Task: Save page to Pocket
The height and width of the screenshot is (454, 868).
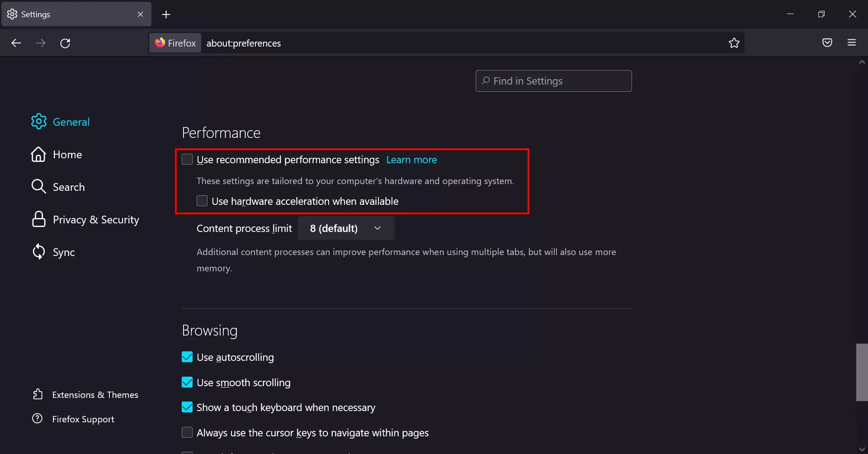Action: click(x=827, y=43)
